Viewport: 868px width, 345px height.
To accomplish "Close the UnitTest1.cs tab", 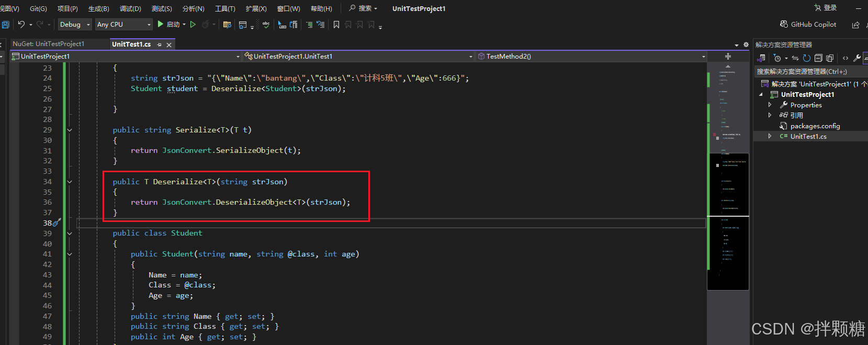I will (x=169, y=45).
